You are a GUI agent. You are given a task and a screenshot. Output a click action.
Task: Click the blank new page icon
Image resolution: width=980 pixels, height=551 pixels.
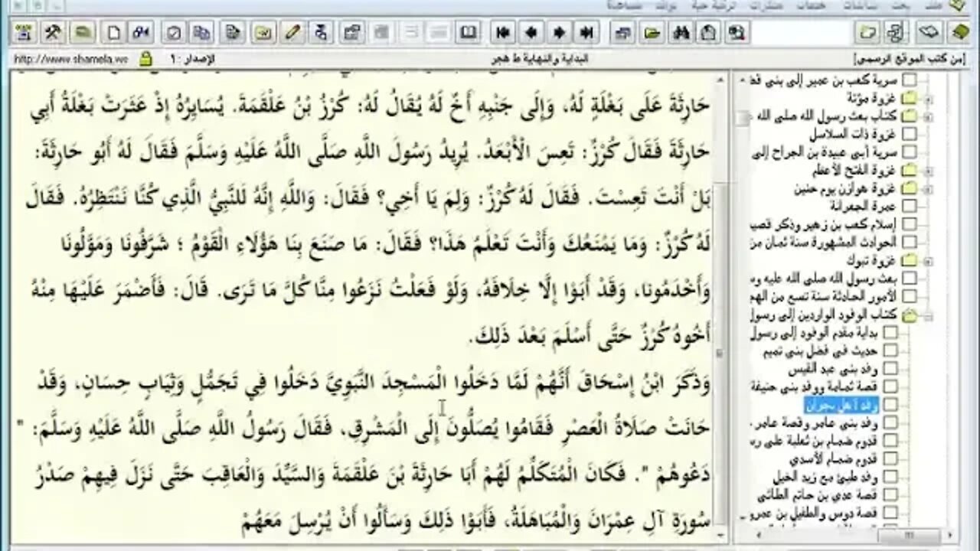113,32
